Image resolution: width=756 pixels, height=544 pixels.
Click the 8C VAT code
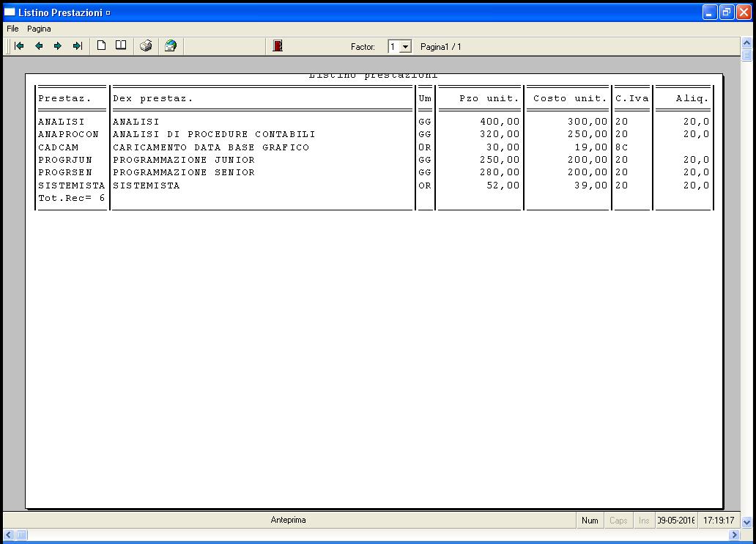coord(621,147)
